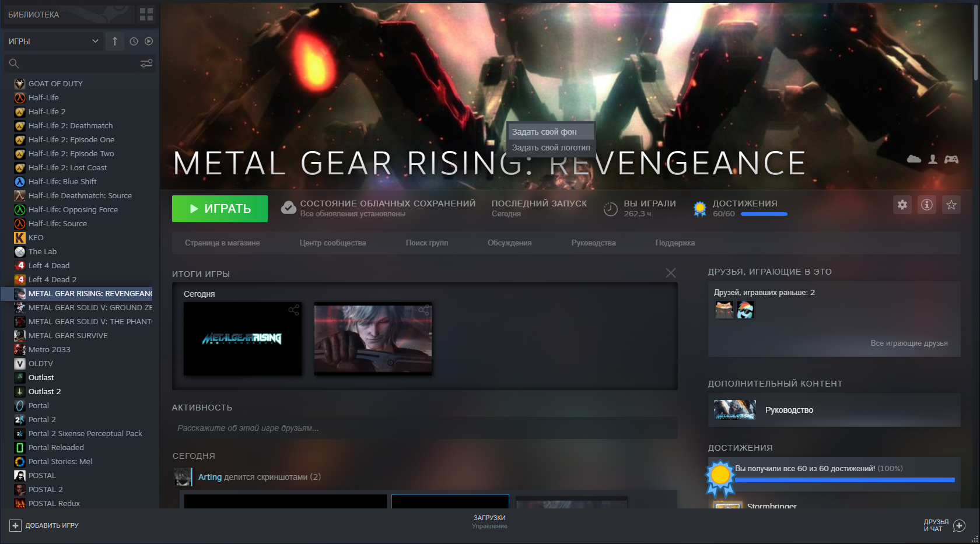The height and width of the screenshot is (544, 980).
Task: Open Поиск групп tab
Action: click(x=427, y=243)
